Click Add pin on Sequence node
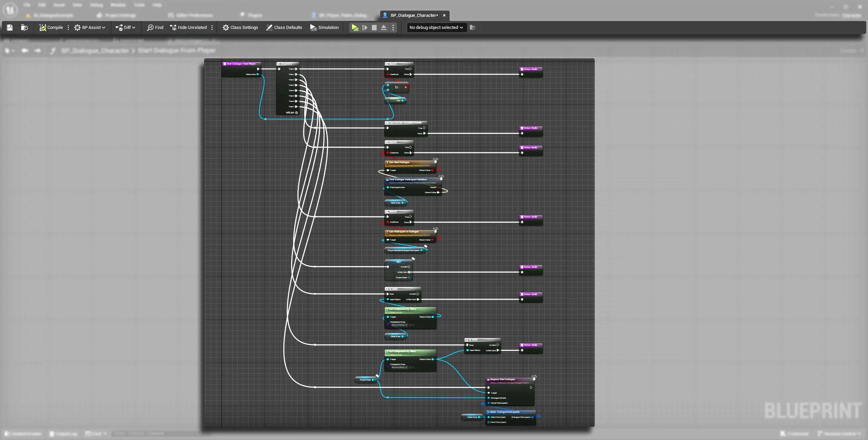 click(292, 113)
